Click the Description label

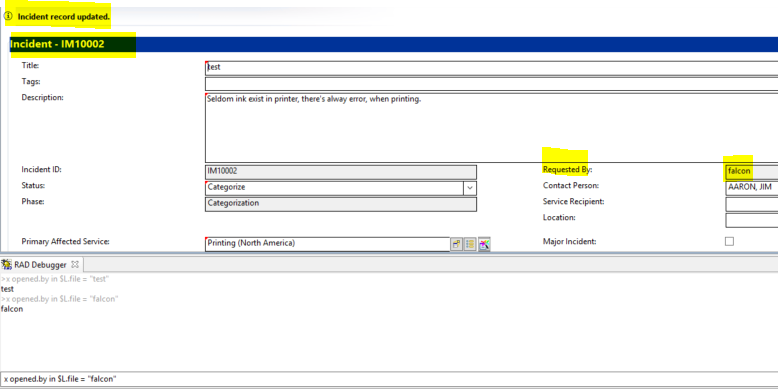tap(43, 97)
